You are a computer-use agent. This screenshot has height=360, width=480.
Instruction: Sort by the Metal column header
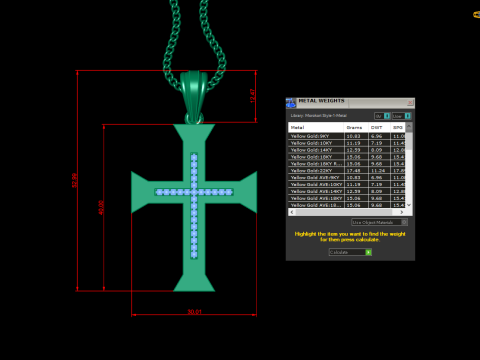pyautogui.click(x=316, y=127)
